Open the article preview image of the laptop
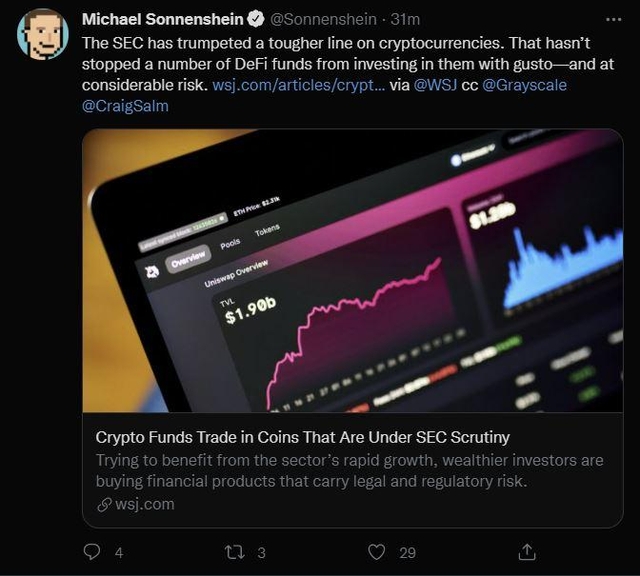 (x=352, y=270)
